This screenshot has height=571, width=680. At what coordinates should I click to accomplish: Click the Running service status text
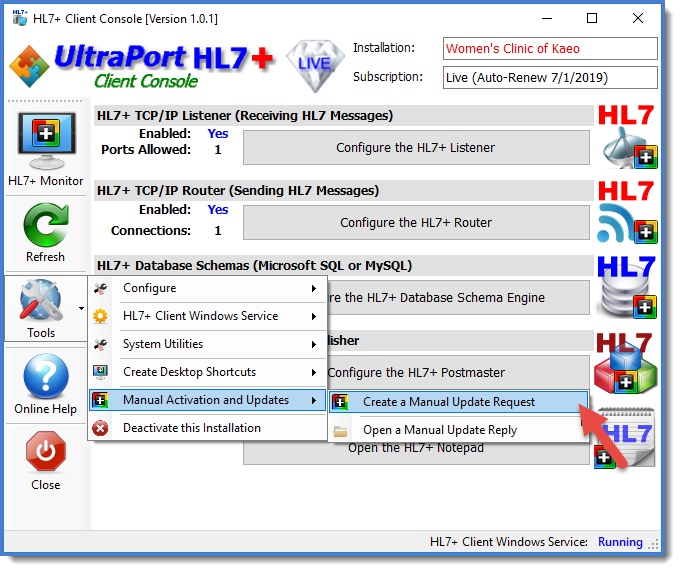[x=620, y=542]
